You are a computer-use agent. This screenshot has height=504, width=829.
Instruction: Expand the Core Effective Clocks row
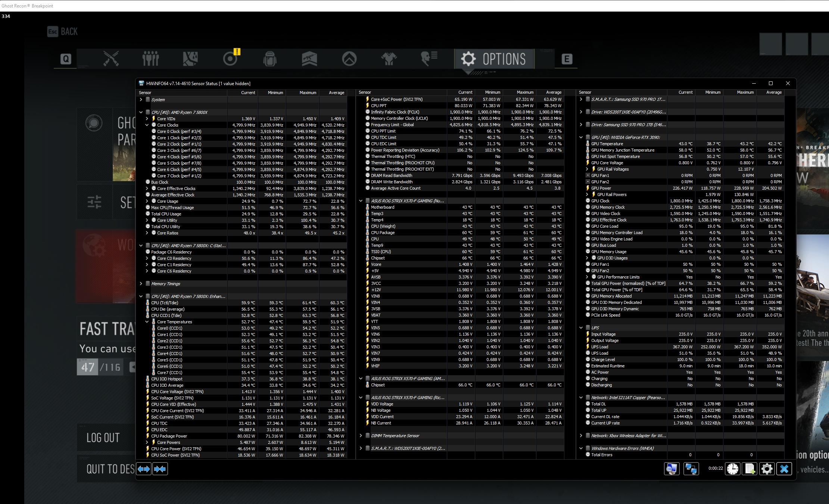pos(147,189)
